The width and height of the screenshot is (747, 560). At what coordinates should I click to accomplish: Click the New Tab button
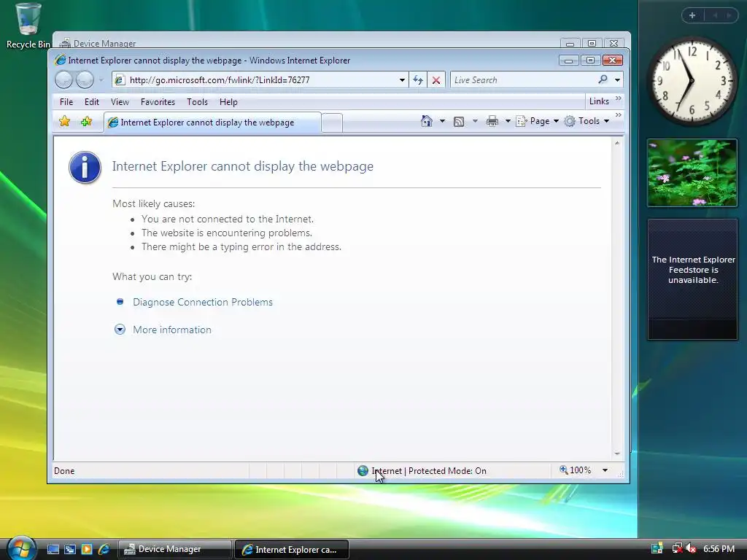point(332,122)
